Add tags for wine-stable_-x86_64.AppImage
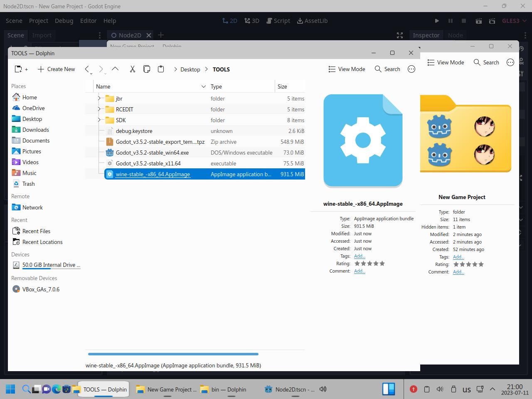The width and height of the screenshot is (532, 399). click(x=360, y=256)
